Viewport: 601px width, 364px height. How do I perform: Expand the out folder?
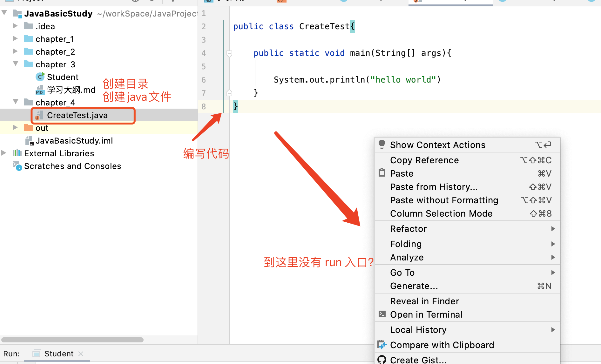(x=15, y=127)
